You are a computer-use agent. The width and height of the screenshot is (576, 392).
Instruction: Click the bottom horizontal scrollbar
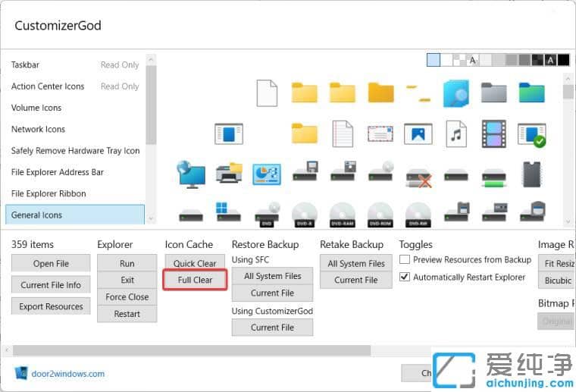pyautogui.click(x=191, y=351)
